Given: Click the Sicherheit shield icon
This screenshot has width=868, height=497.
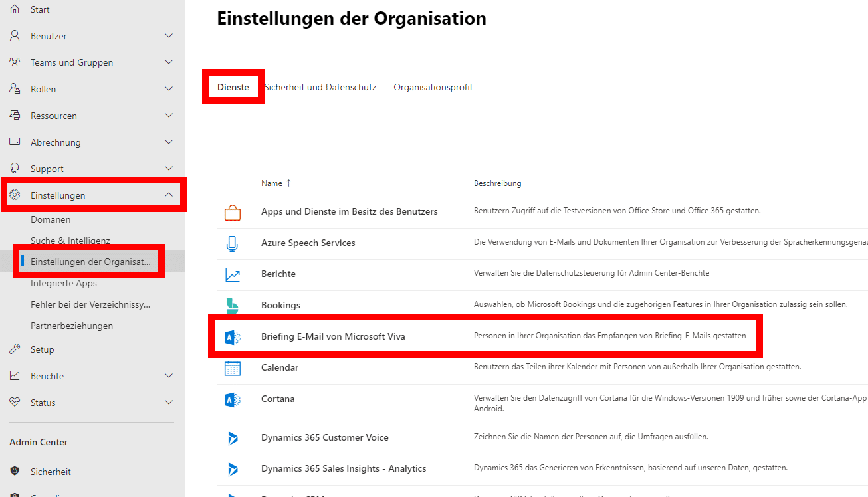Looking at the screenshot, I should click(x=15, y=472).
